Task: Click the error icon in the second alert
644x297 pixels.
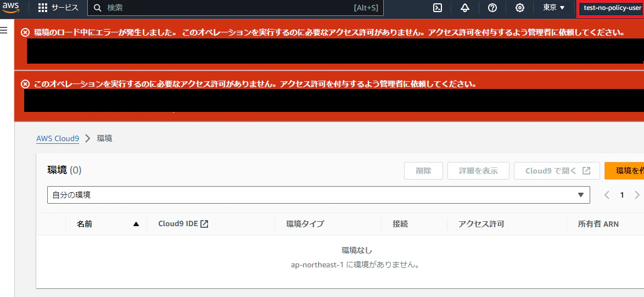Action: (x=25, y=84)
